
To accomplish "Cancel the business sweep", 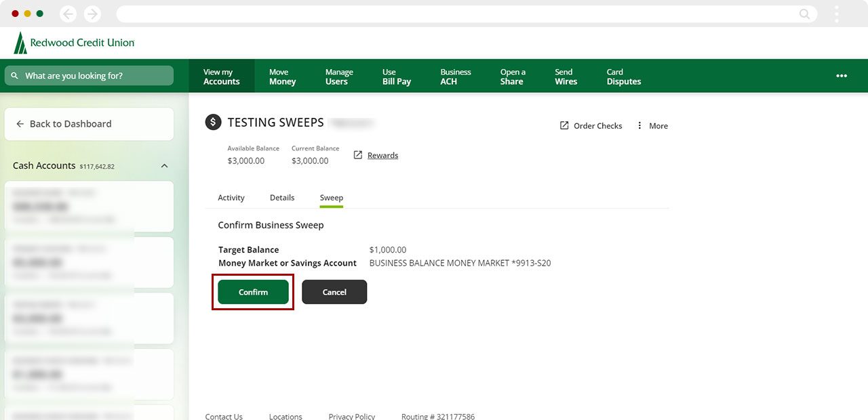I will pos(334,292).
